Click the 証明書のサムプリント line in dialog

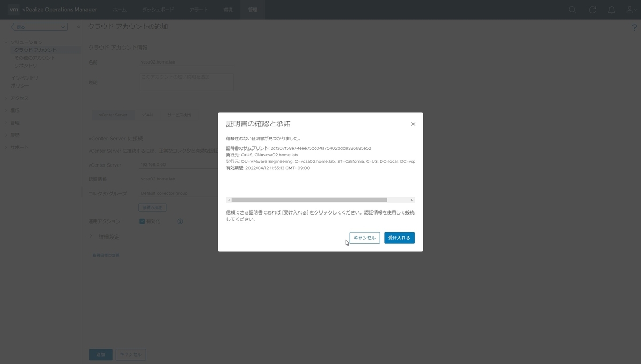(299, 148)
